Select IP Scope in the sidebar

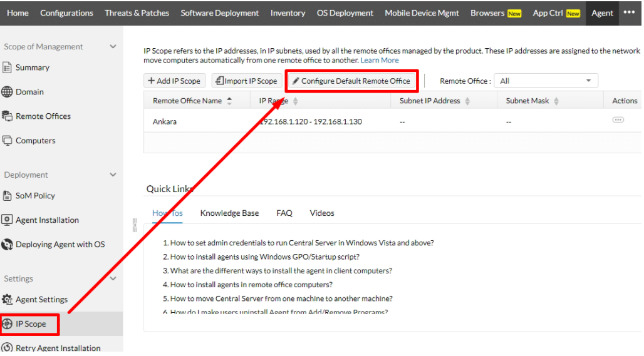coord(31,324)
